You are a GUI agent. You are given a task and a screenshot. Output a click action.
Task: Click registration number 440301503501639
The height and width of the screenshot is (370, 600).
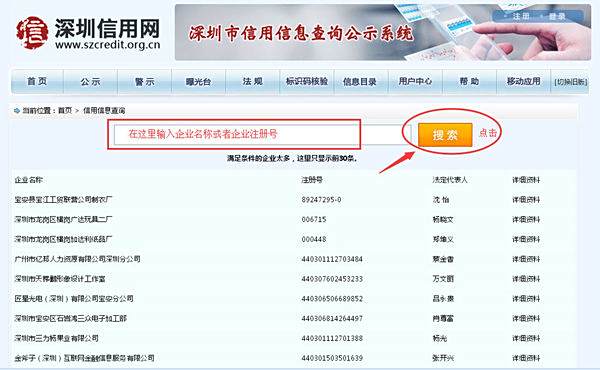[x=332, y=359]
